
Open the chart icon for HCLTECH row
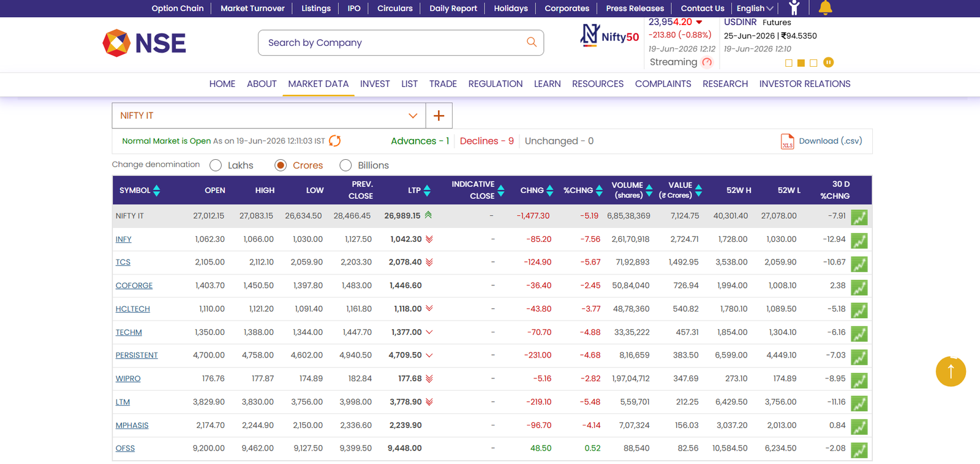click(x=859, y=310)
